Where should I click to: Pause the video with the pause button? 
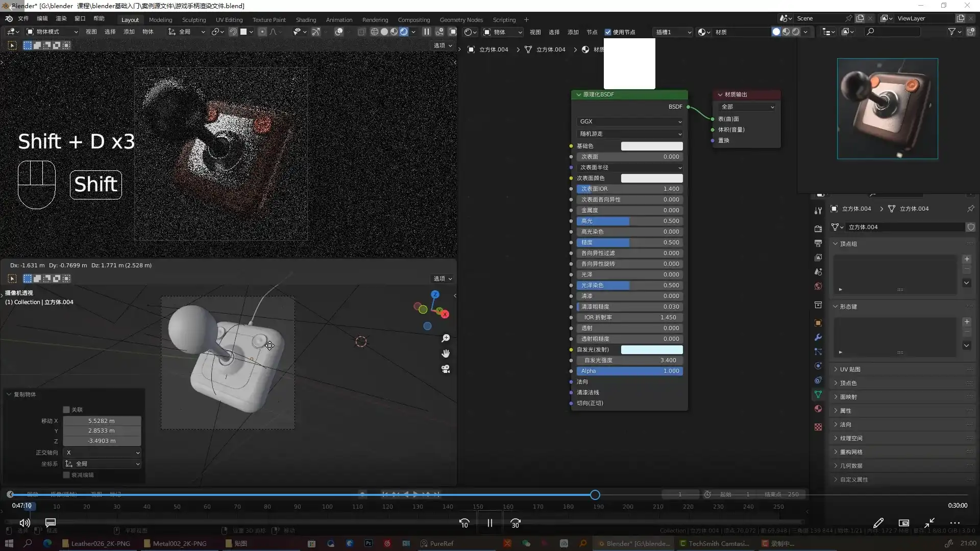489,523
